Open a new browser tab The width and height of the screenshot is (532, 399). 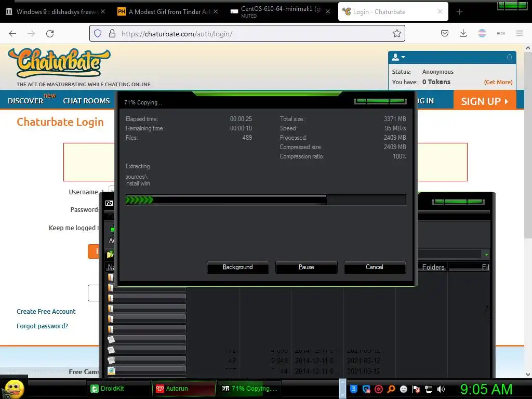tap(459, 12)
